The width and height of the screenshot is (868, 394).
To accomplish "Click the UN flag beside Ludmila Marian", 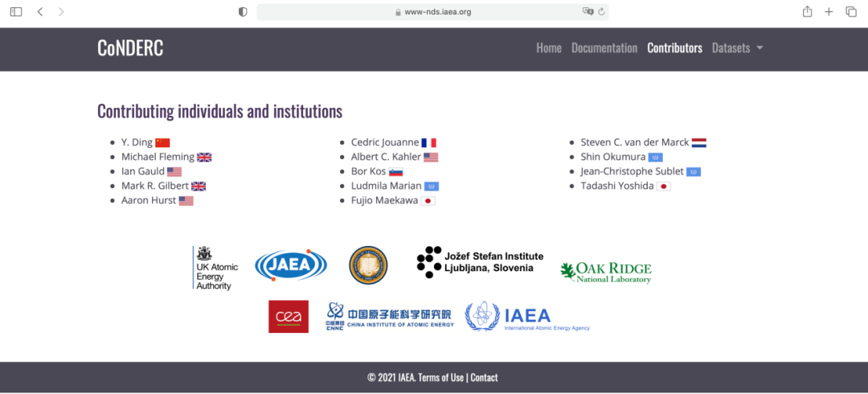I will click(432, 187).
